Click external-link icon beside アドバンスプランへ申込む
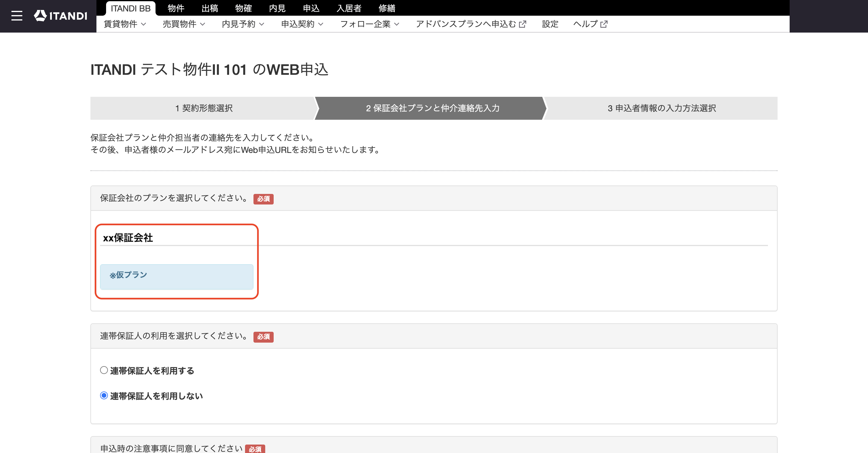The width and height of the screenshot is (868, 453). click(522, 24)
